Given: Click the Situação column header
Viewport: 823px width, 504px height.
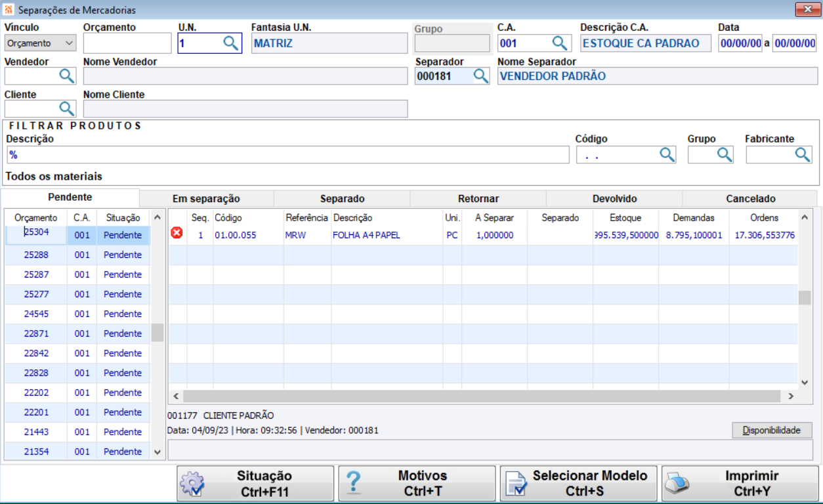Looking at the screenshot, I should coord(123,217).
